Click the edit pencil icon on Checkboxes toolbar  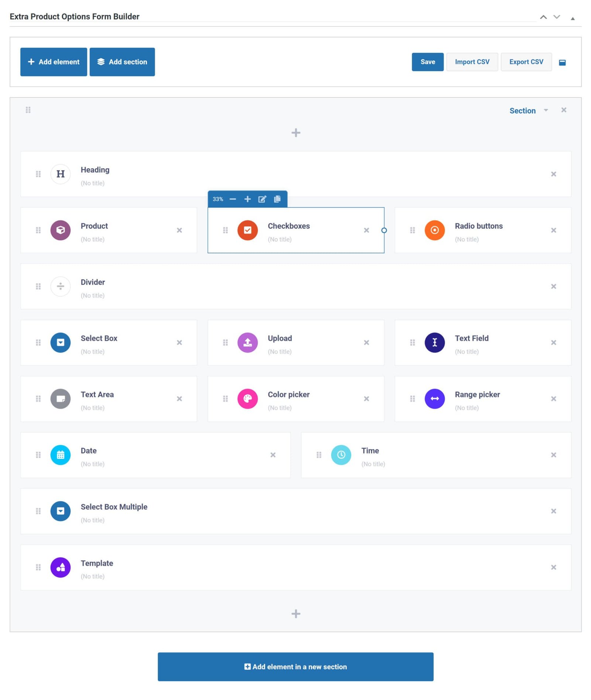[x=262, y=199]
